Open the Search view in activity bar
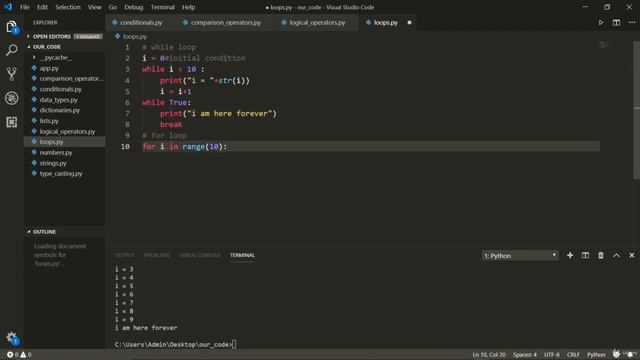Image resolution: width=640 pixels, height=360 pixels. (11, 50)
